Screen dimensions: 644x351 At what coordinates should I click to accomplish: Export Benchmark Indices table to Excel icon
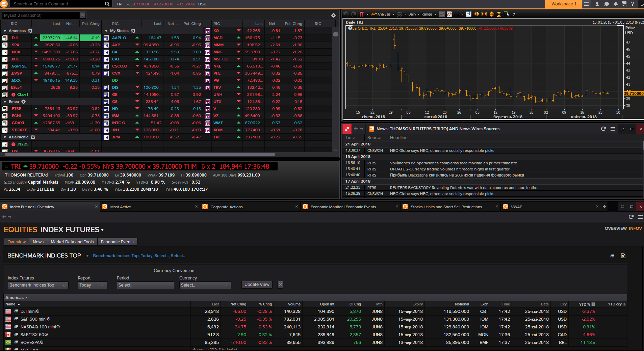(x=623, y=256)
